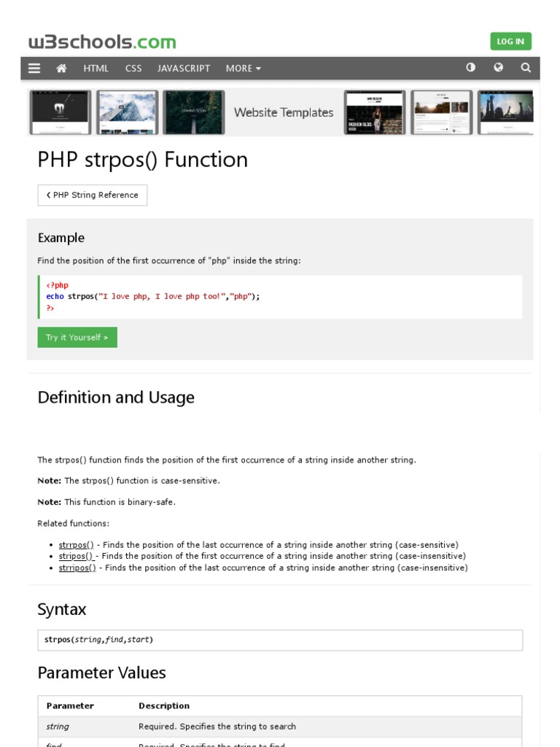
Task: Select the CSS menu item
Action: pyautogui.click(x=133, y=68)
